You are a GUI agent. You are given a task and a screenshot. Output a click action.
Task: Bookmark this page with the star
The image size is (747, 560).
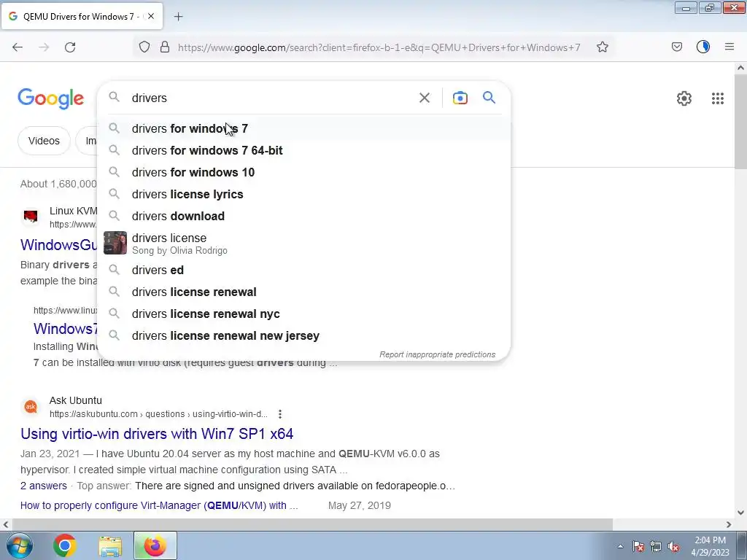602,47
